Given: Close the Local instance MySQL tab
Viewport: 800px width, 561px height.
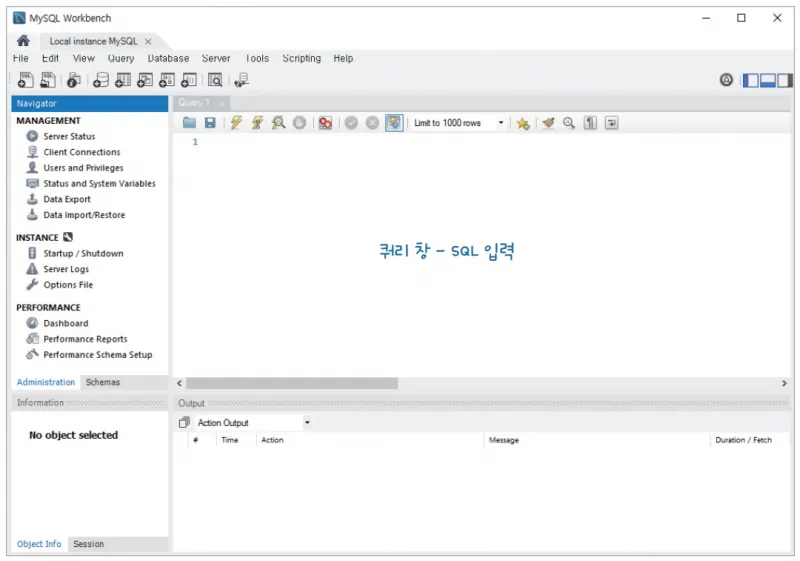Looking at the screenshot, I should (148, 41).
